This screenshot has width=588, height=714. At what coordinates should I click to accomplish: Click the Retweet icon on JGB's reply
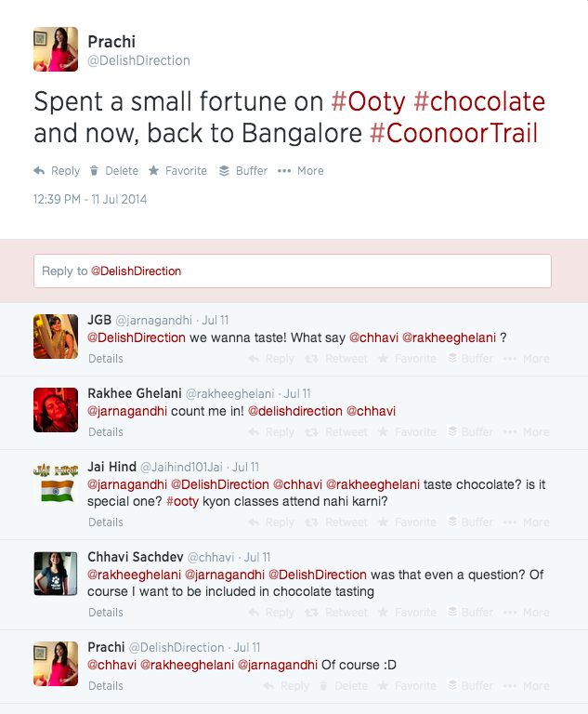313,359
